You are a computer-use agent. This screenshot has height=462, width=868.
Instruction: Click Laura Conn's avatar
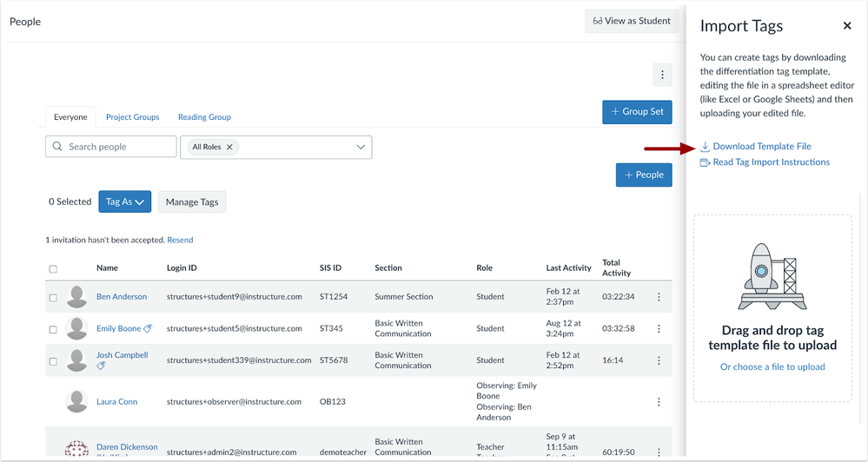click(77, 402)
